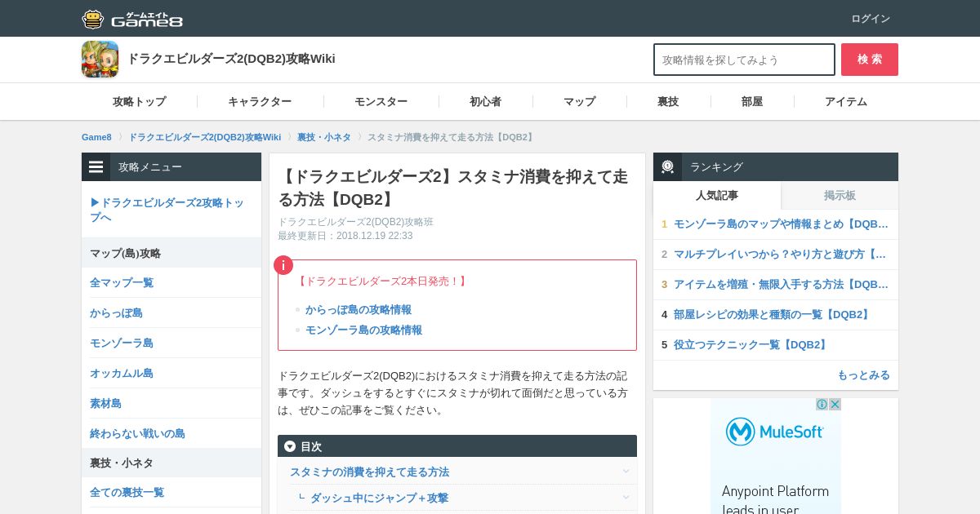Jump to ダッシュ中にジャンプ＋攻撃 section
The width and height of the screenshot is (980, 514).
tap(379, 498)
